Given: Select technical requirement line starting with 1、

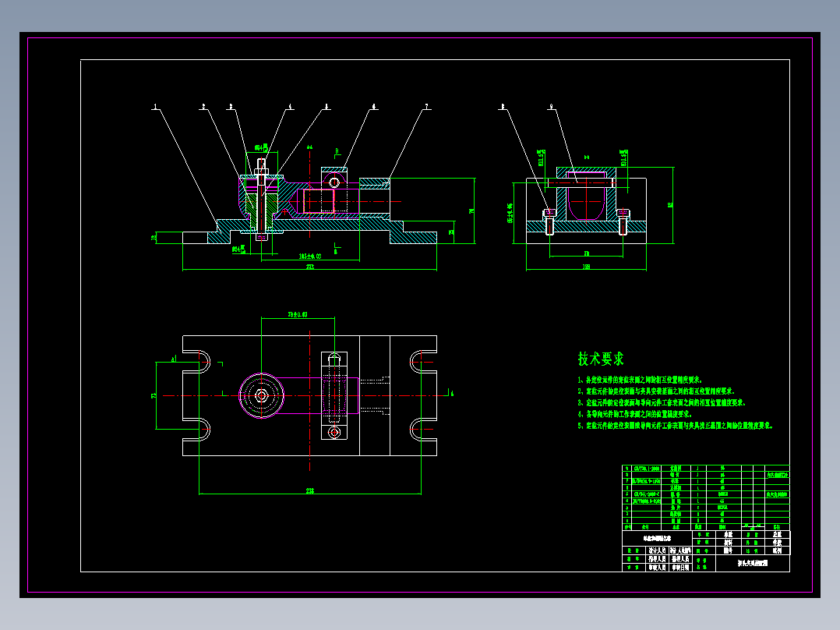Looking at the screenshot, I should tap(641, 380).
